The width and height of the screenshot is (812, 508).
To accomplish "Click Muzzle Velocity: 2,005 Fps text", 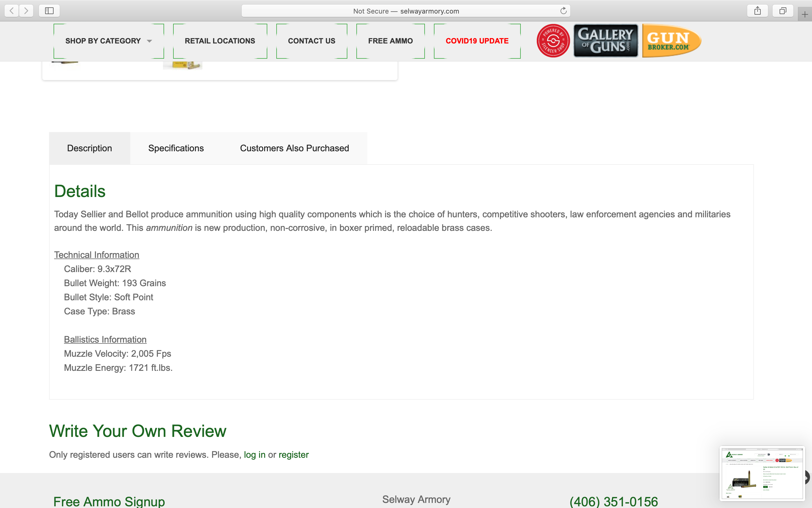I will click(x=118, y=353).
